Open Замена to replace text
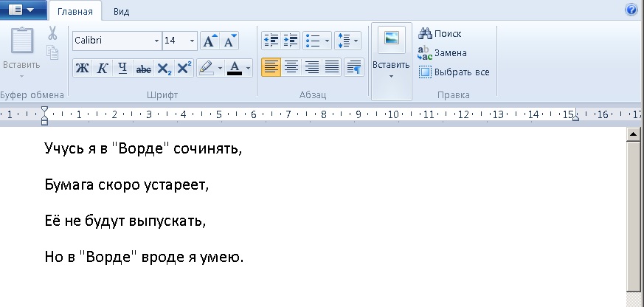 point(442,53)
